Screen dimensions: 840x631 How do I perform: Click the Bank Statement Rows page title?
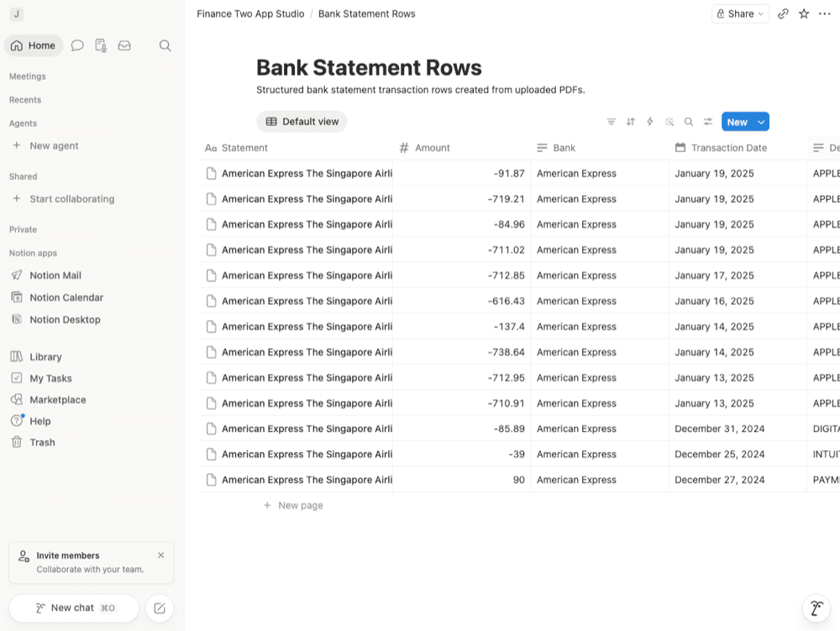pyautogui.click(x=369, y=68)
